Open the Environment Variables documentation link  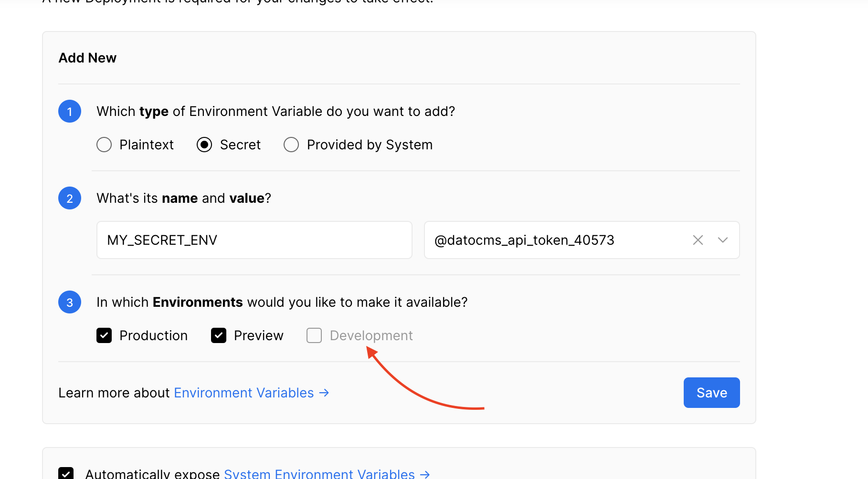(x=244, y=392)
